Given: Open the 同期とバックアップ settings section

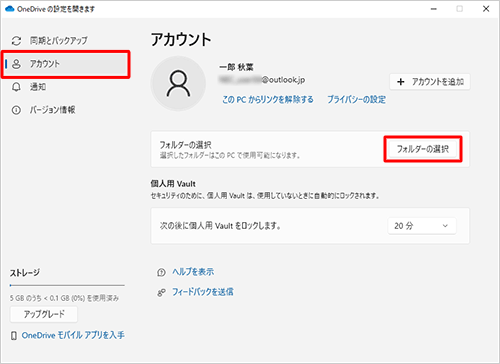Looking at the screenshot, I should 59,41.
